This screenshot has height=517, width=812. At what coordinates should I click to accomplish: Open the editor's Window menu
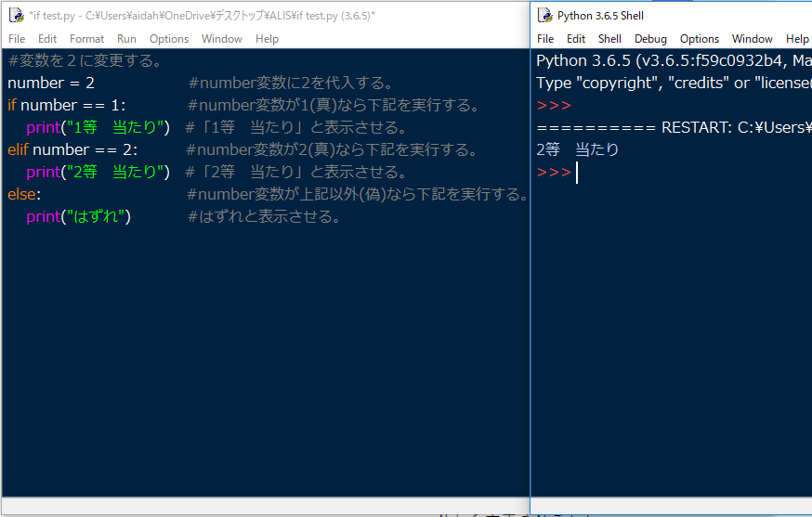[x=221, y=39]
